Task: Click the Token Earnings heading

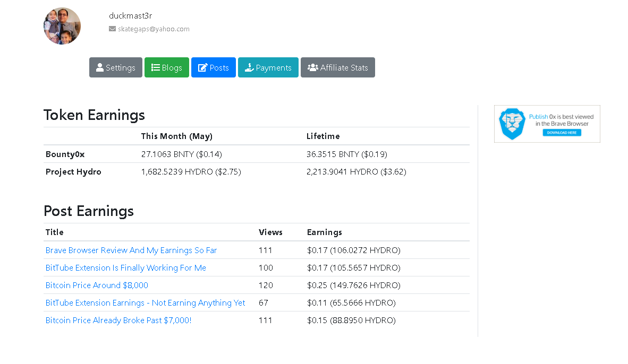Action: tap(94, 115)
